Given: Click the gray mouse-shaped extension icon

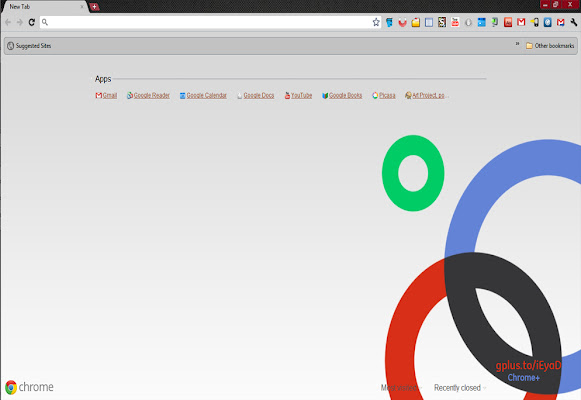Looking at the screenshot, I should pos(468,23).
